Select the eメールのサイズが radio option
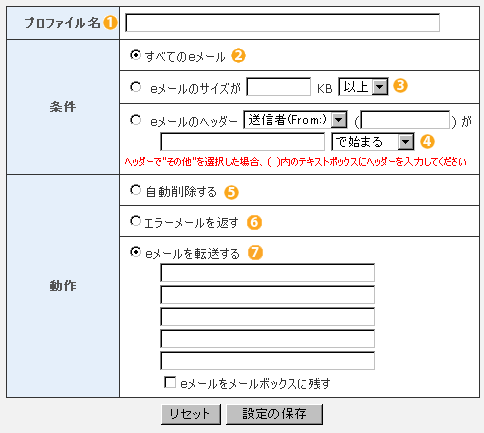Viewport: 484px width, 433px height. pos(135,87)
